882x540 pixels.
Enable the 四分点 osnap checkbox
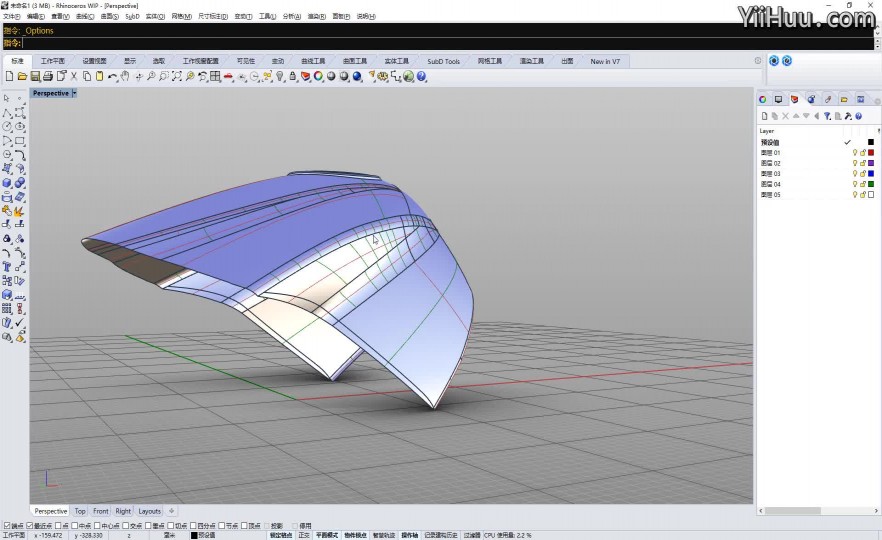click(193, 526)
